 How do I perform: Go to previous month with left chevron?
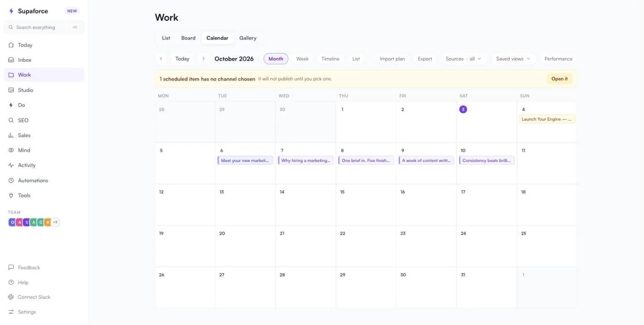pyautogui.click(x=161, y=59)
